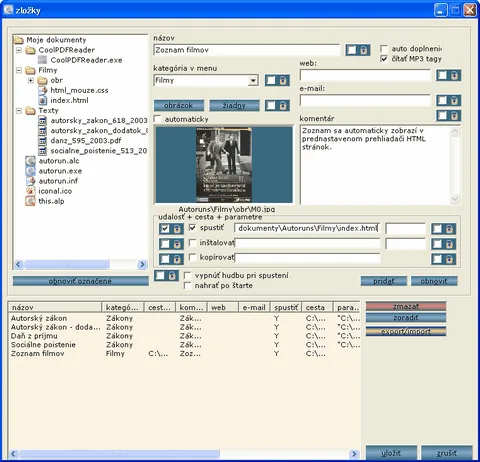Select the iconal.ico file icon
This screenshot has height=462, width=480.
coord(30,191)
